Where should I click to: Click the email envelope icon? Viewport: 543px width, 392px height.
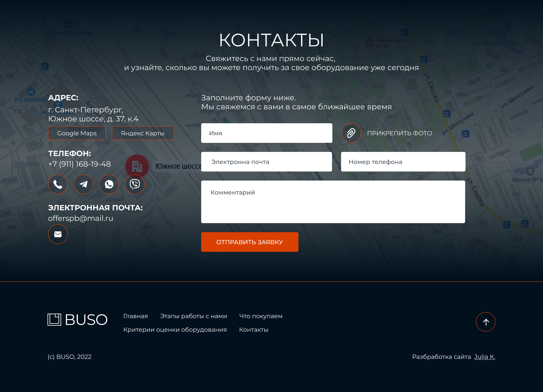58,234
